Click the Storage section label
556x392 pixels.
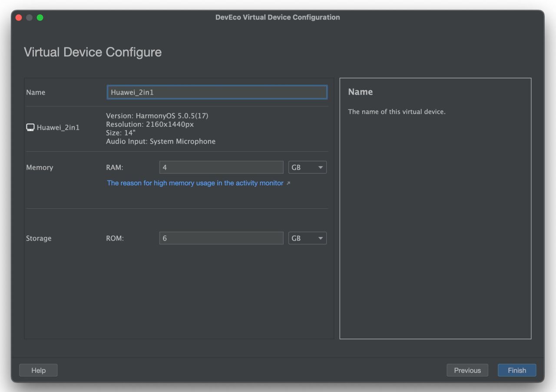pyautogui.click(x=39, y=238)
